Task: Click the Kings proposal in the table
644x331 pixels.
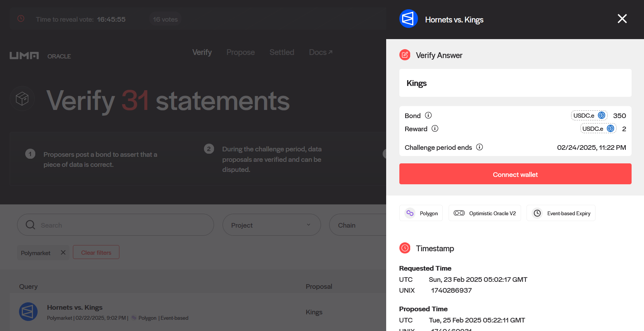Action: coord(314,312)
